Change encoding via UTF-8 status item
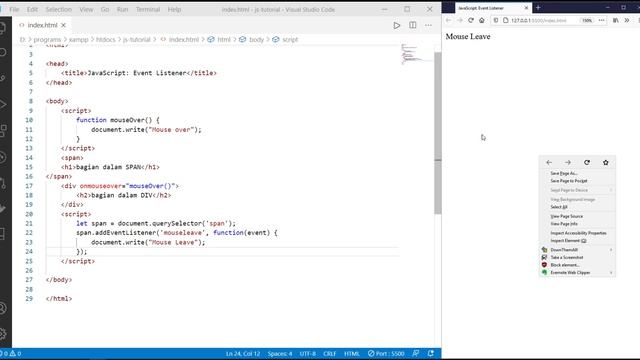Image resolution: width=640 pixels, height=360 pixels. coord(308,353)
